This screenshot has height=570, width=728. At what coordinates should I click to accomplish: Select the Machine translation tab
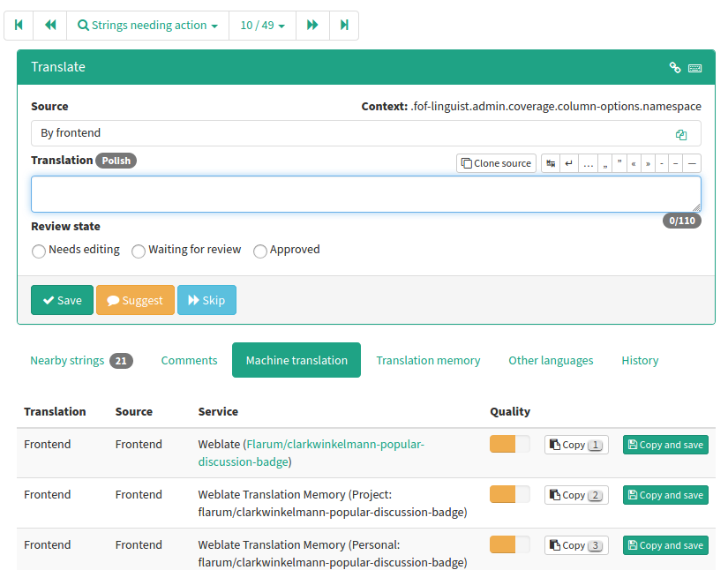[296, 361]
